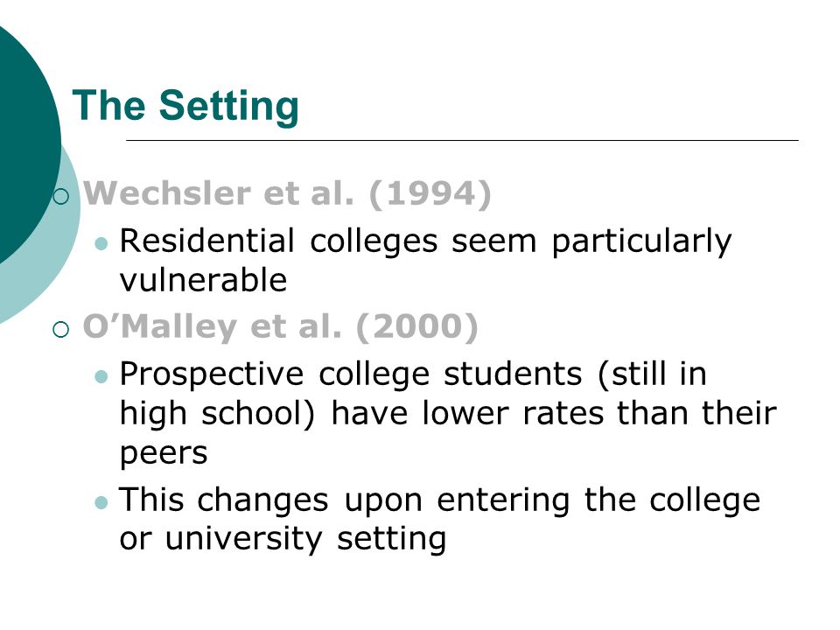This screenshot has width=840, height=630.
Task: Select the teal bullet before Prospective college students
Action: pos(101,376)
